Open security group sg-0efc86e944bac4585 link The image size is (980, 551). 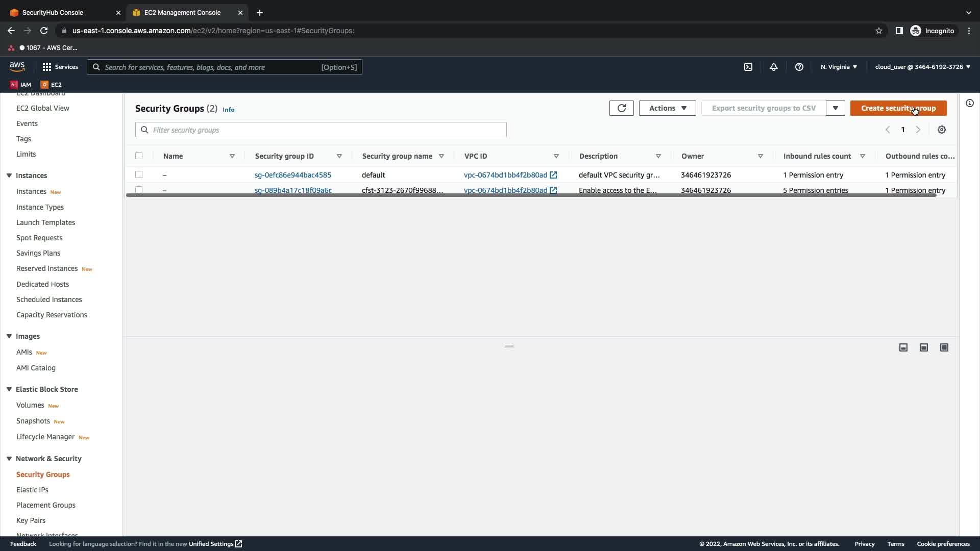tap(292, 175)
